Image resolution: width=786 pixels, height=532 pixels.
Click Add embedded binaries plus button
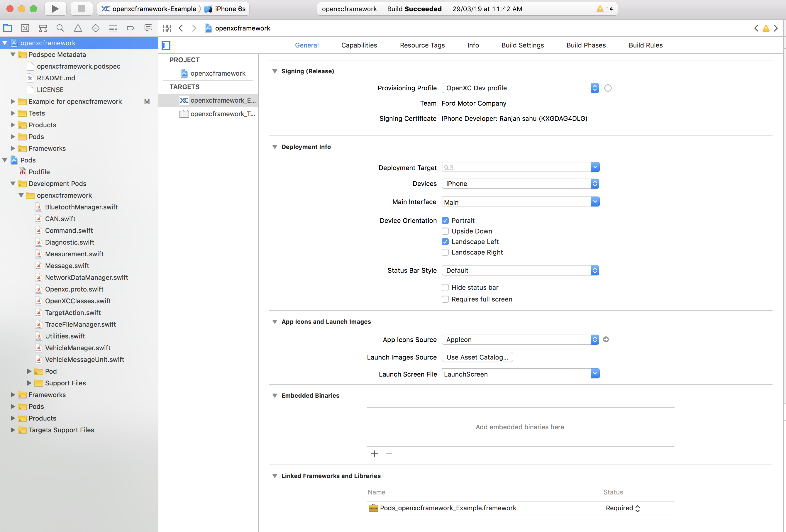click(x=375, y=453)
